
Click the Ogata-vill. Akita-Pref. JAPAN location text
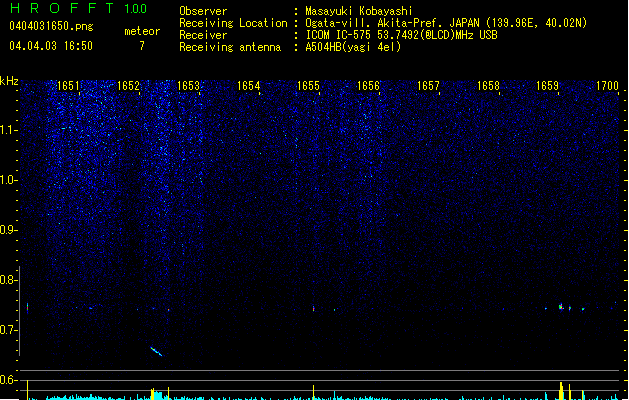pyautogui.click(x=446, y=23)
